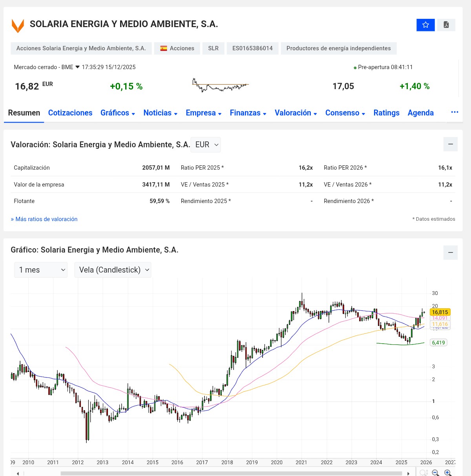The image size is (471, 476).
Task: Click the blue star favorite button
Action: (425, 25)
